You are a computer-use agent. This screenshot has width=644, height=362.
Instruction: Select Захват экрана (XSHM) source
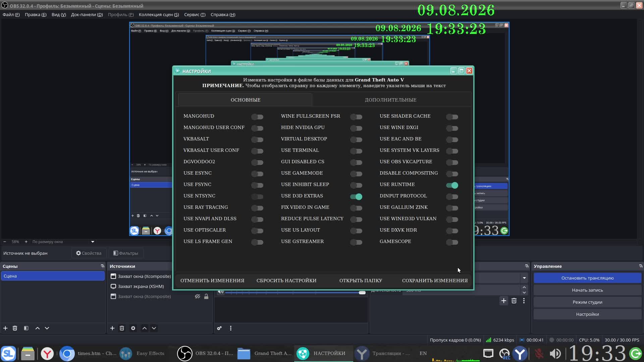(x=141, y=286)
